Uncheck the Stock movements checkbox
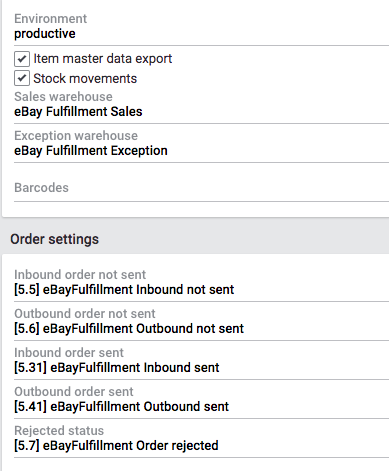This screenshot has height=471, width=389. [22, 78]
